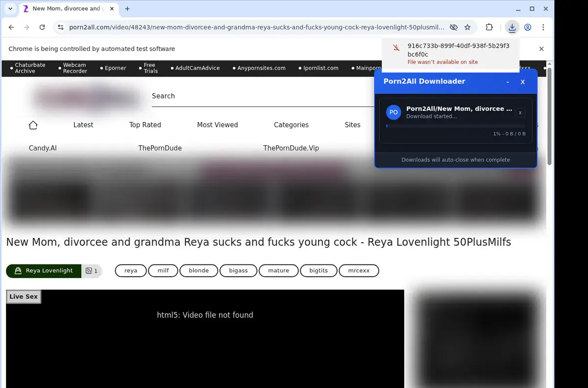588x388 pixels.
Task: Select the failed download entry 916c733b
Action: [450, 54]
